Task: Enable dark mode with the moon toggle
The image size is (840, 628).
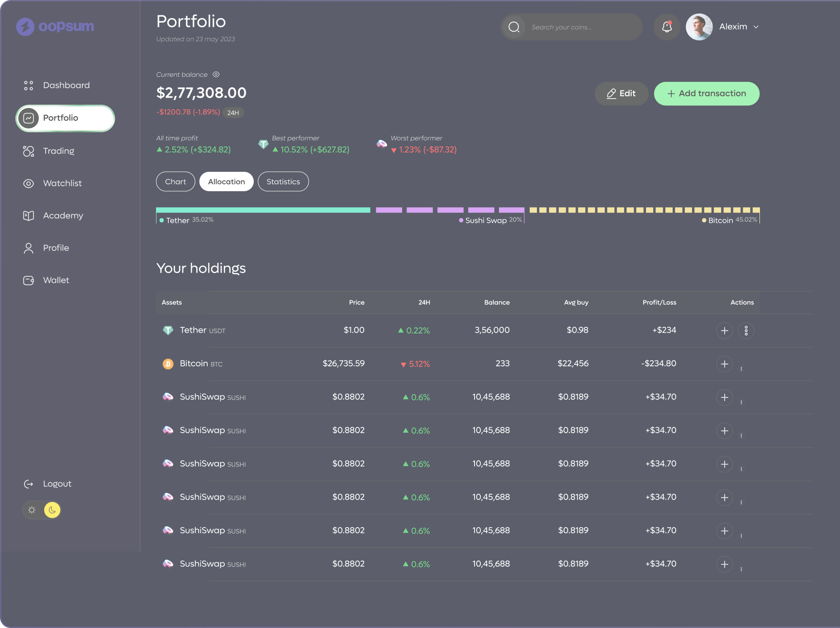Action: pyautogui.click(x=52, y=510)
